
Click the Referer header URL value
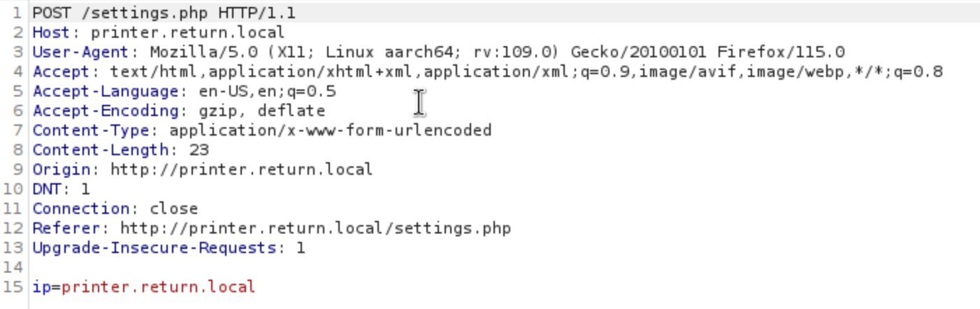[315, 228]
